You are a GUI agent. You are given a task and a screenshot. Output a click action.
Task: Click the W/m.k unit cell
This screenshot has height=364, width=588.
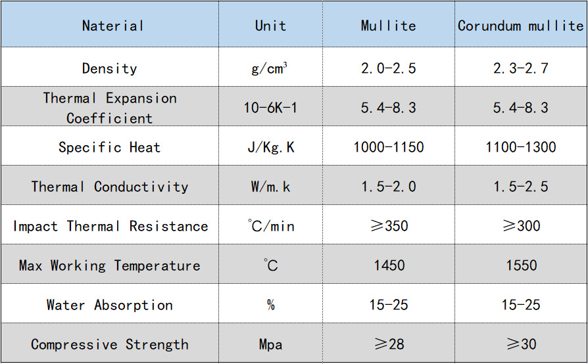point(270,187)
